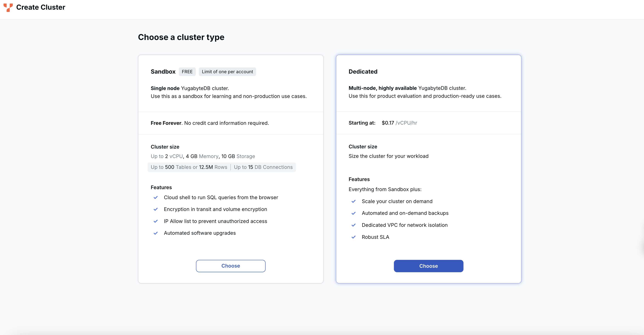Click Up to 500 Tables or 12.5M Rows
The height and width of the screenshot is (335, 644).
(189, 167)
